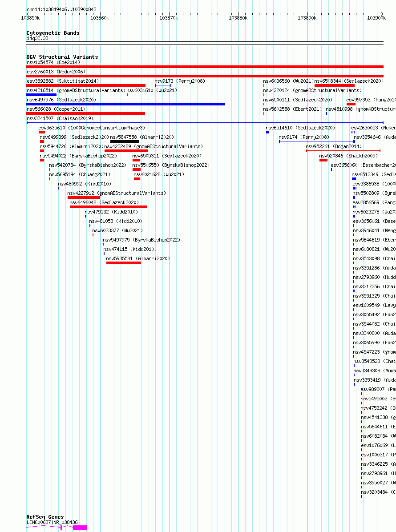Click the LINC00637|NR_038436 gene label
Viewport: 396px width, 532px height.
tap(52, 522)
